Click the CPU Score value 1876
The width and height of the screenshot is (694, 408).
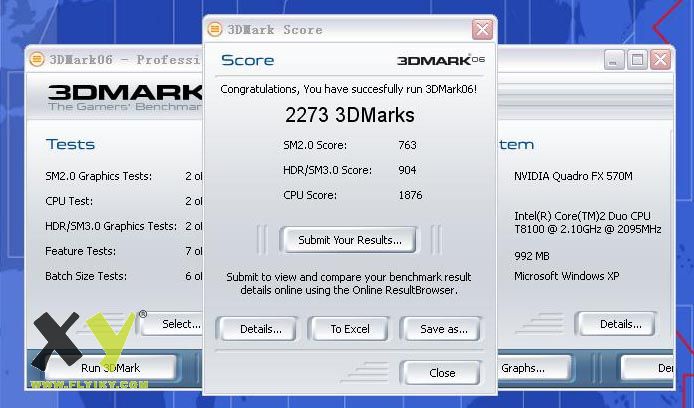(410, 195)
